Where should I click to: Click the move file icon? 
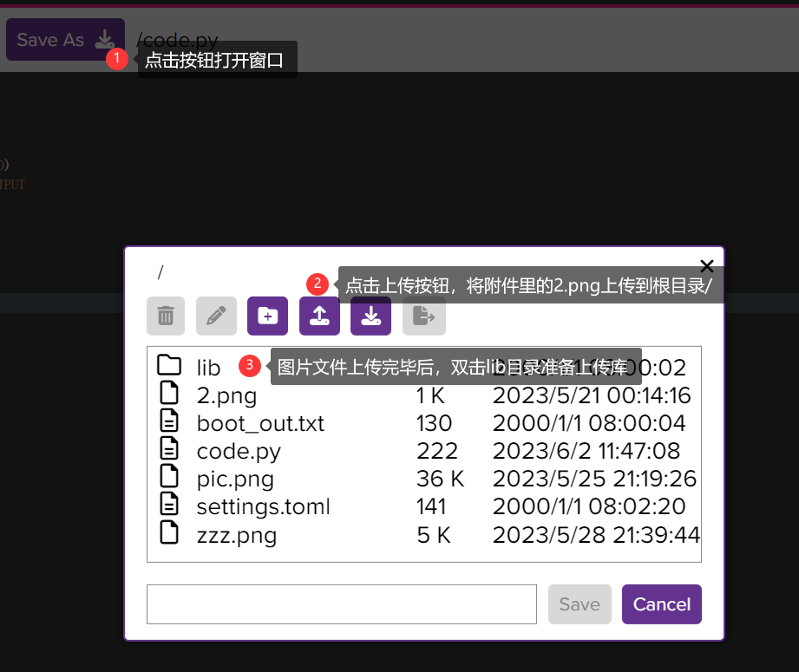pos(424,316)
